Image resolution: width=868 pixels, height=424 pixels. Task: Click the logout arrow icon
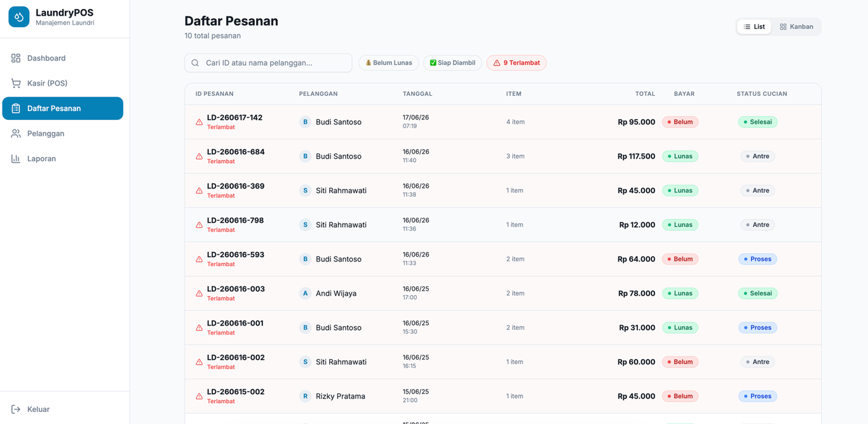(16, 409)
